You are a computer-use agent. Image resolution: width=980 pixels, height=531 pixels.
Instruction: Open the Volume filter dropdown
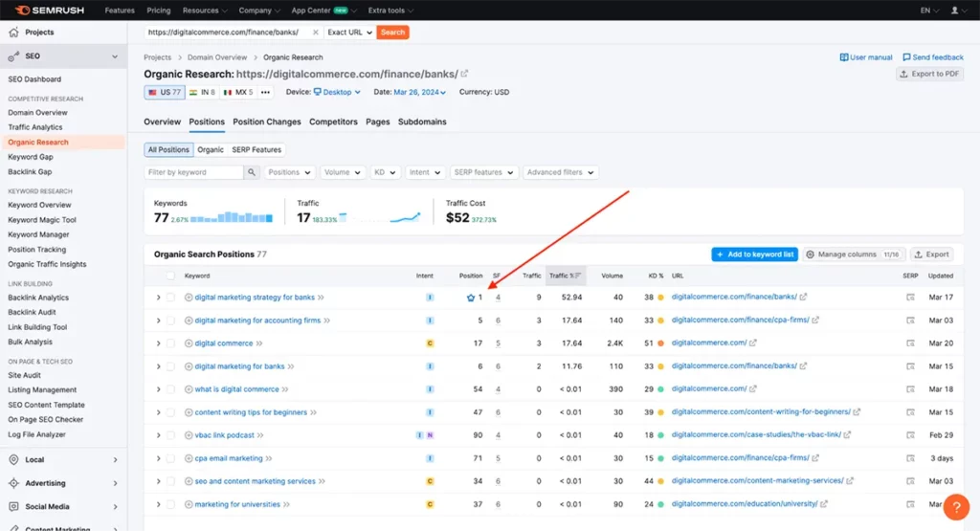click(342, 172)
